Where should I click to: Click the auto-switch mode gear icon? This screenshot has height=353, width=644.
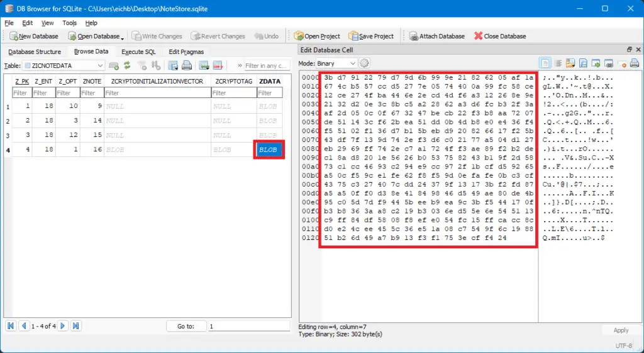[364, 63]
